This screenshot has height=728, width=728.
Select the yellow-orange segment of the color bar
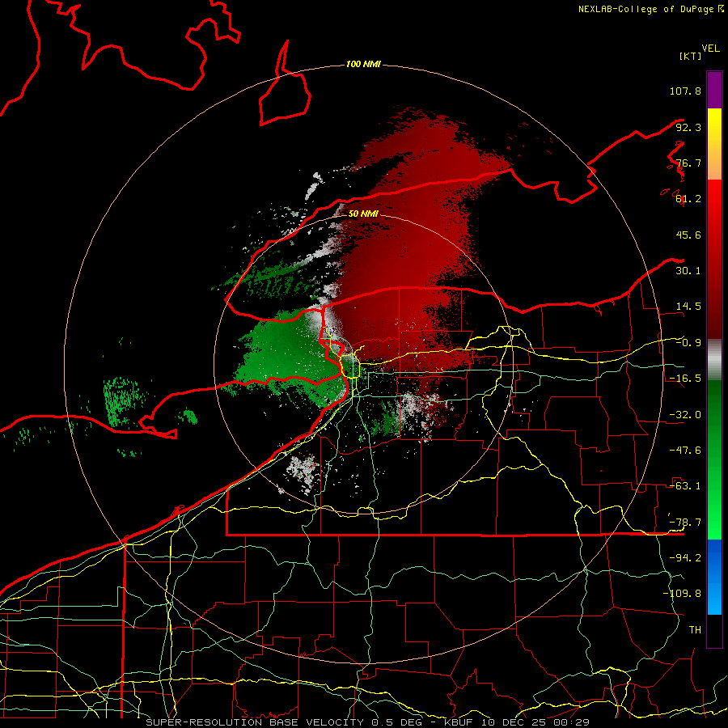714,144
